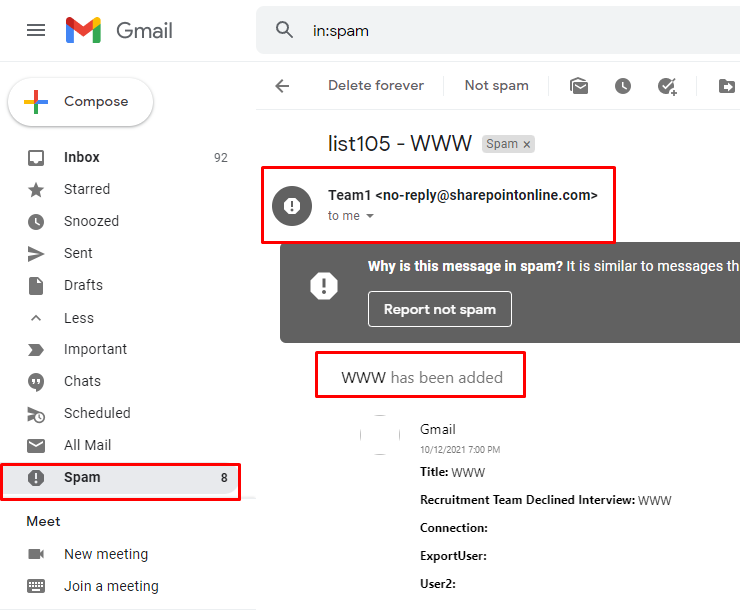This screenshot has height=616, width=740.
Task: Go back to the spam list arrow
Action: click(282, 86)
